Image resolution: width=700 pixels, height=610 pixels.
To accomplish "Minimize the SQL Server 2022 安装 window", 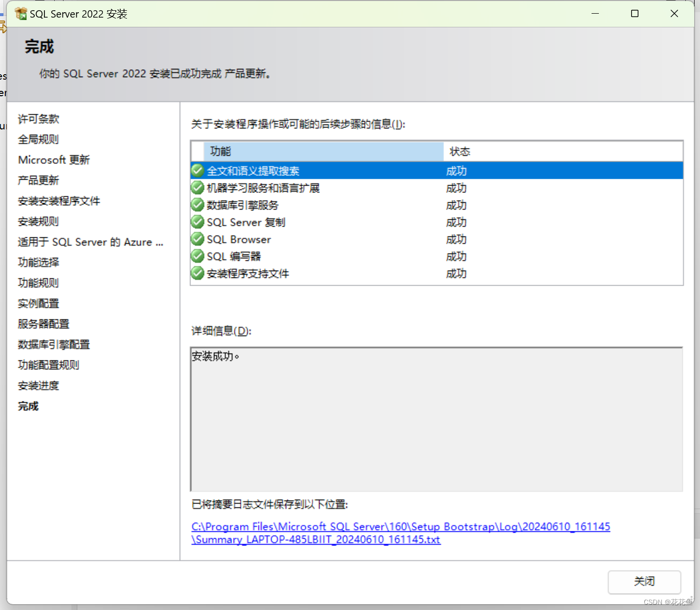I will pyautogui.click(x=595, y=14).
